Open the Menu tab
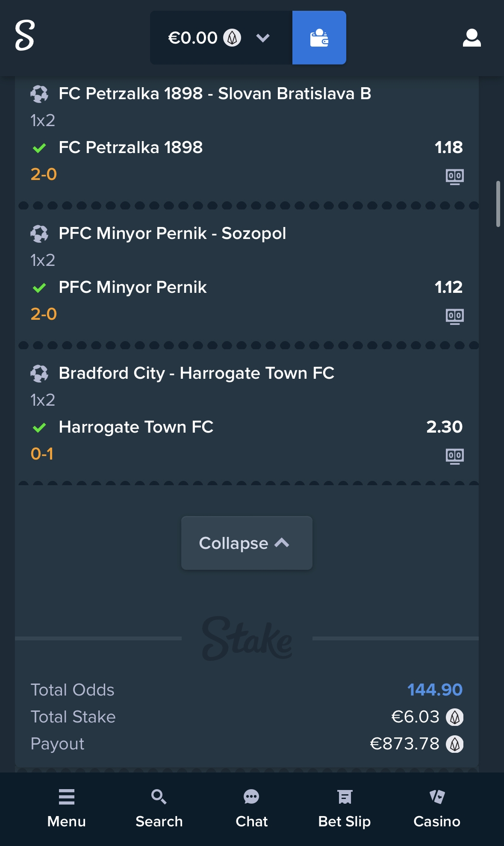This screenshot has height=846, width=504. (66, 808)
